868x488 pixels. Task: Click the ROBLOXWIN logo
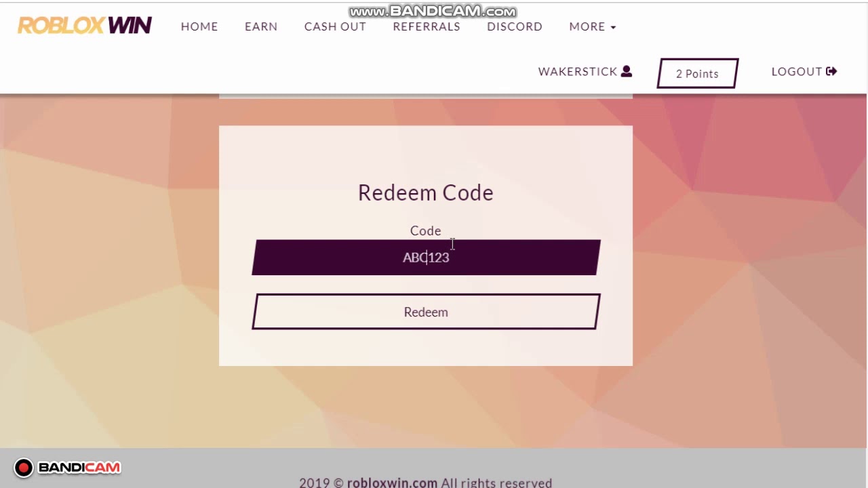[85, 26]
